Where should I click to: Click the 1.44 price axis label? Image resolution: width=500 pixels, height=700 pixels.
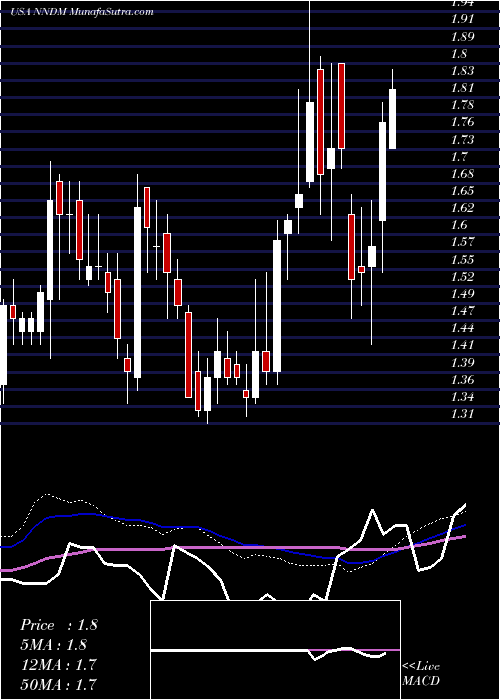[x=461, y=329]
